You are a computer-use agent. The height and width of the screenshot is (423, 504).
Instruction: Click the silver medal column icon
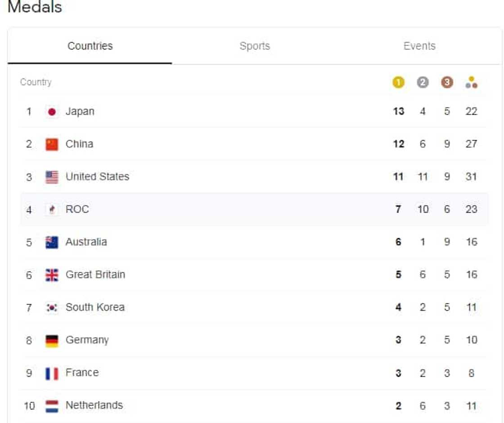point(423,83)
